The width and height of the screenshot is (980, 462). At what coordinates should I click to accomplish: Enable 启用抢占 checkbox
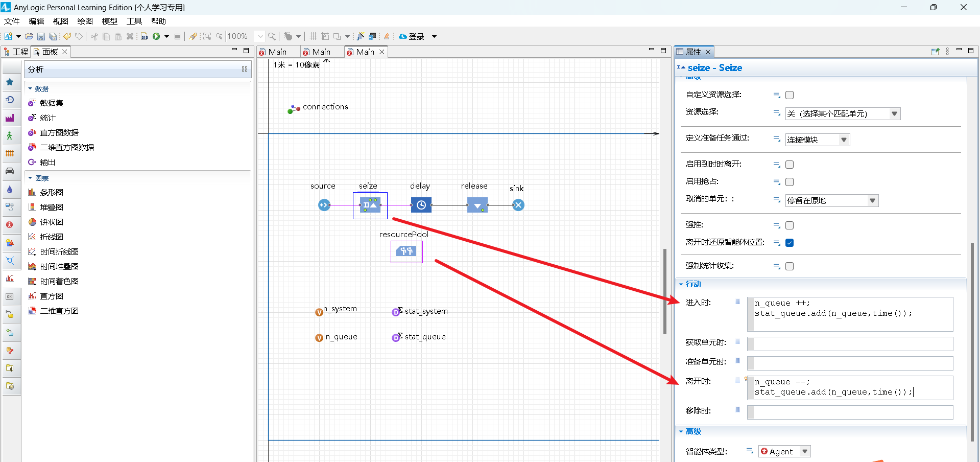790,182
